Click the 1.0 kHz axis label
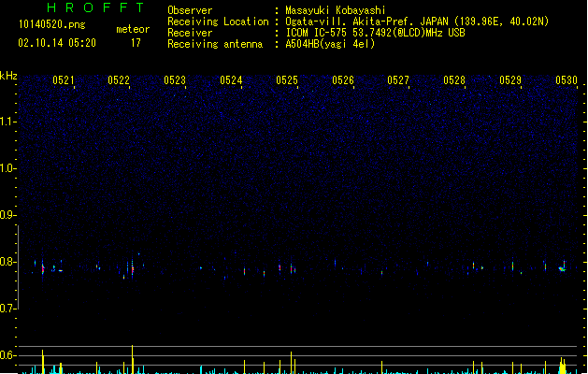 click(7, 168)
